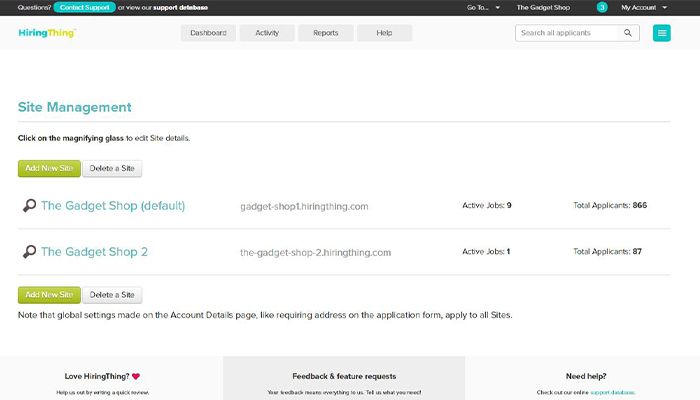Open The Gadget Shop (default) site link

click(x=113, y=206)
